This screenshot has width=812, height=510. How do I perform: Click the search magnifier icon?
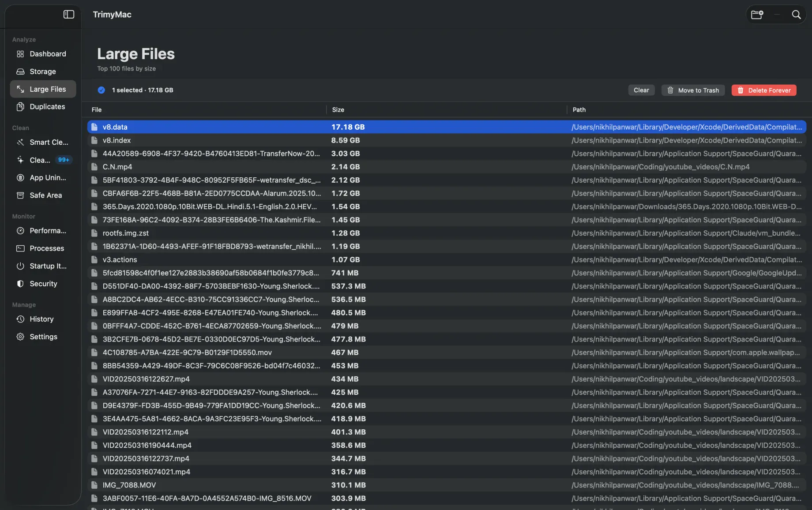click(796, 15)
